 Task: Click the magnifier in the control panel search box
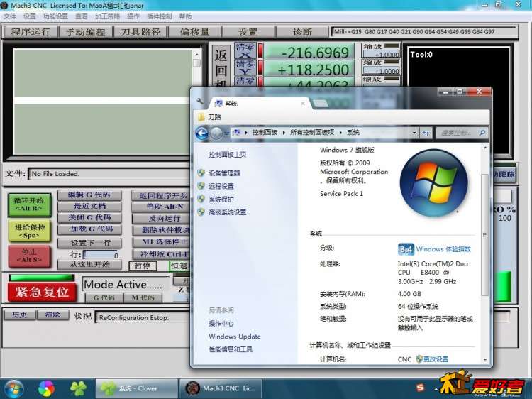(x=482, y=133)
